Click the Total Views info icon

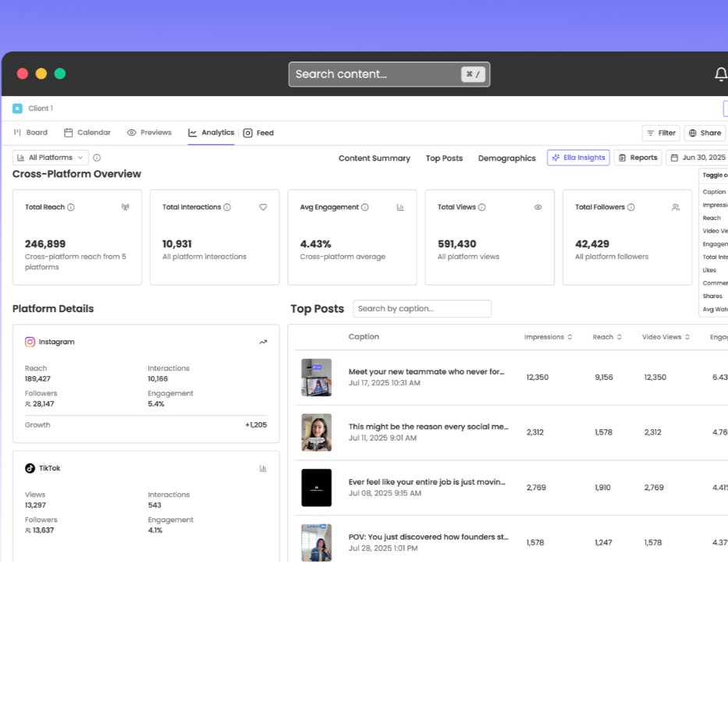pos(482,207)
